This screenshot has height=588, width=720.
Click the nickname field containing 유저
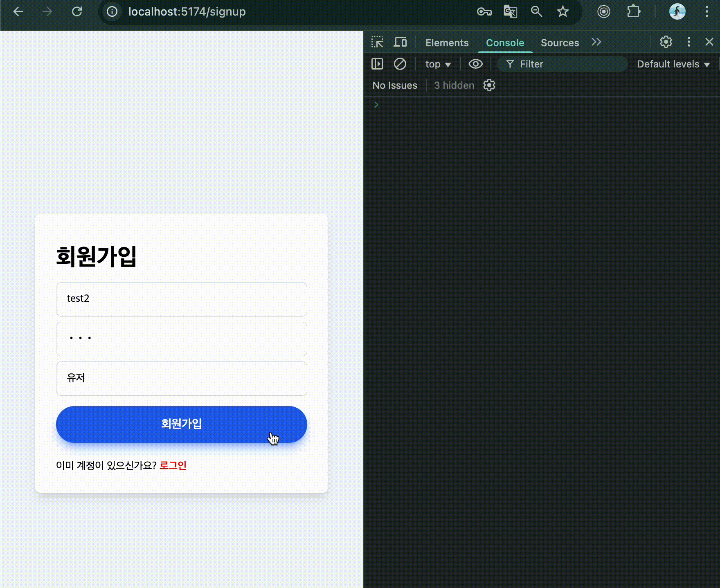point(182,378)
